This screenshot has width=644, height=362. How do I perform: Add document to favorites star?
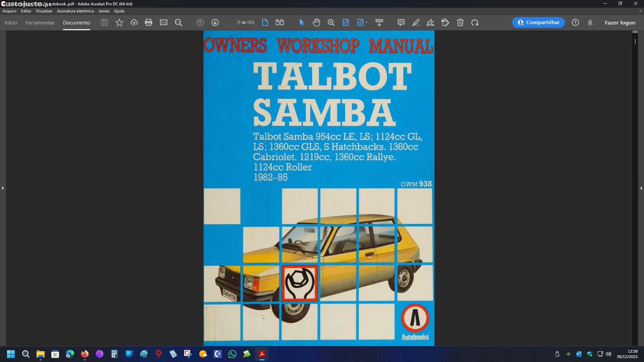[119, 22]
